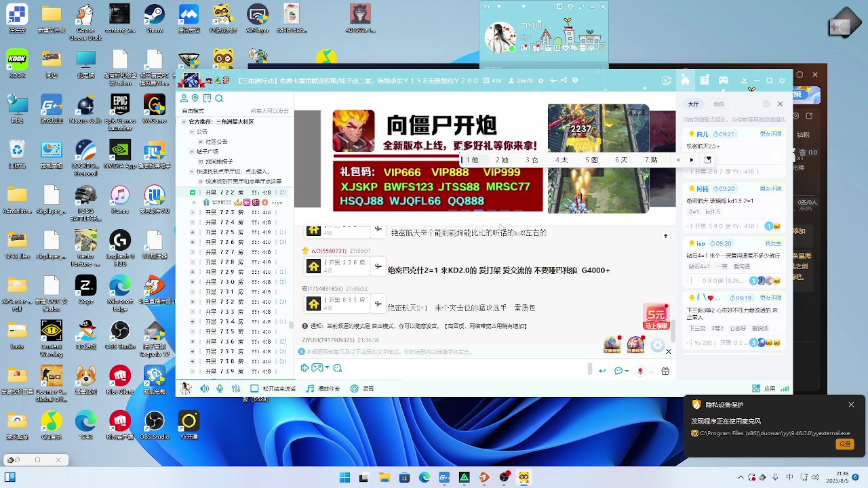868x488 pixels.
Task: Click play accompaniment music button
Action: pos(323,388)
